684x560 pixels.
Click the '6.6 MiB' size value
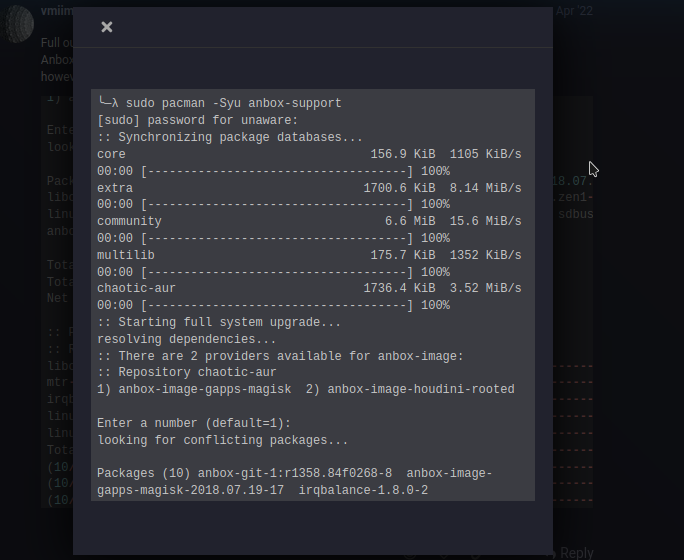click(x=410, y=222)
